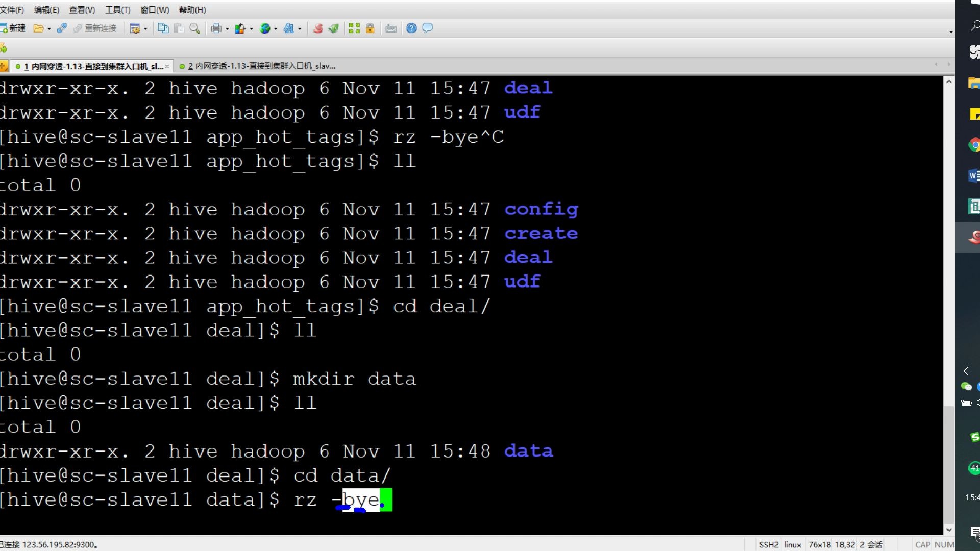Click the print icon in toolbar
The image size is (980, 551).
(x=216, y=28)
